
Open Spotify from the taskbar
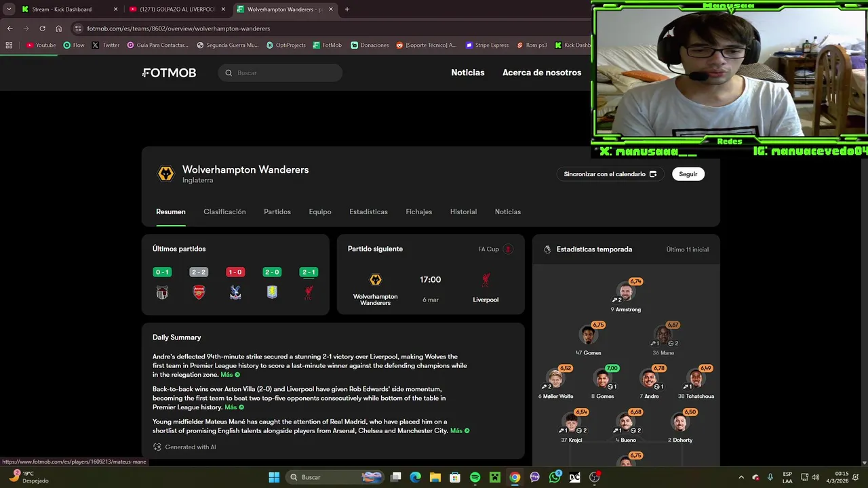coord(475,477)
